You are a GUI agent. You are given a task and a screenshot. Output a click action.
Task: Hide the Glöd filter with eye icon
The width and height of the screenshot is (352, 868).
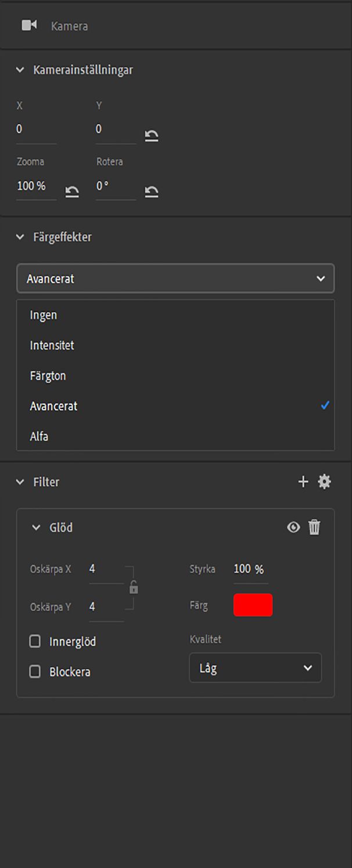pyautogui.click(x=293, y=528)
